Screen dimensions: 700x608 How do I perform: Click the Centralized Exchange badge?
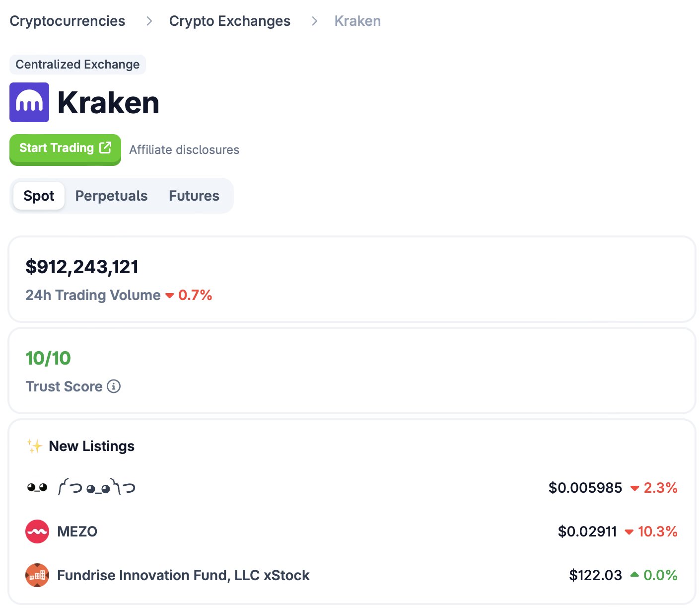(77, 65)
